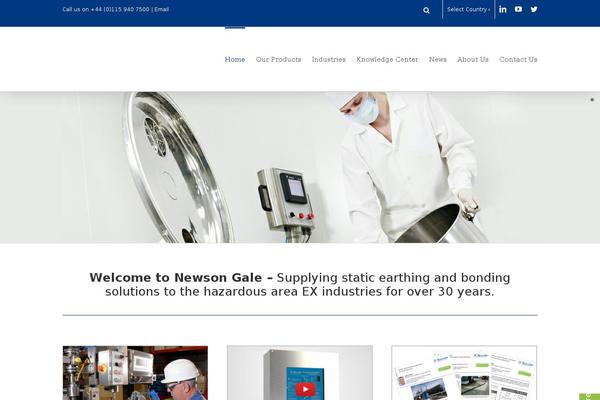The height and width of the screenshot is (400, 600).
Task: Click the phone number +44 (0)115 940 7500
Action: tap(120, 9)
